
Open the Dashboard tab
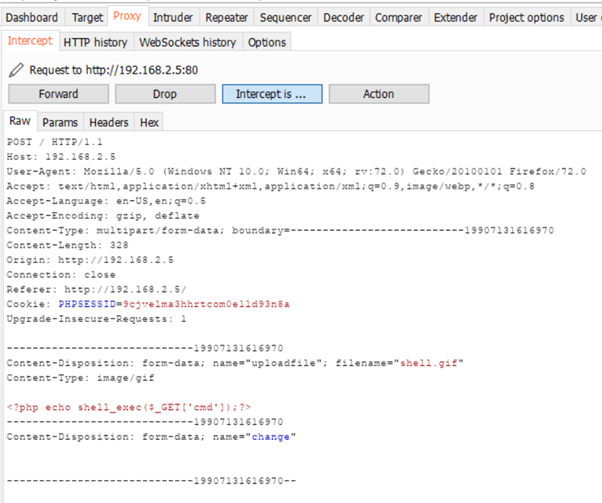coord(32,18)
